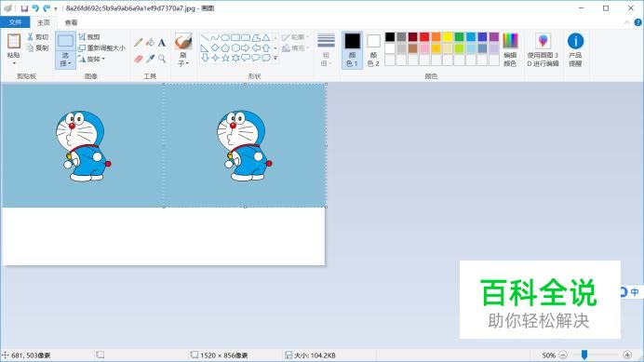Select the Triangle shape
This screenshot has width=644, height=362.
tap(266, 38)
